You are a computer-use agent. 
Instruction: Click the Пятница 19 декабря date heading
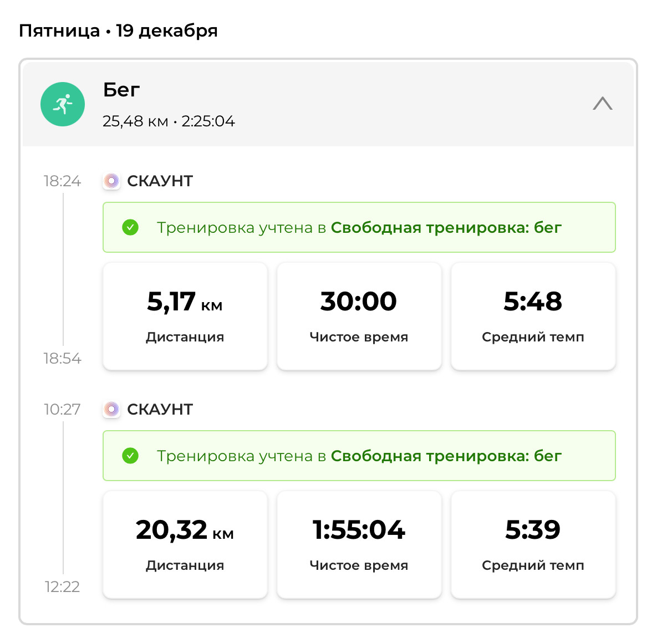(x=118, y=30)
